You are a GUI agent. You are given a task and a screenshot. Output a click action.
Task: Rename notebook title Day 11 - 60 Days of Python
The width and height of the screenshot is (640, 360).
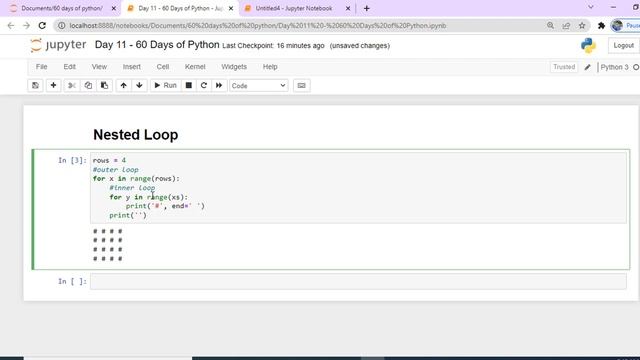pyautogui.click(x=157, y=45)
